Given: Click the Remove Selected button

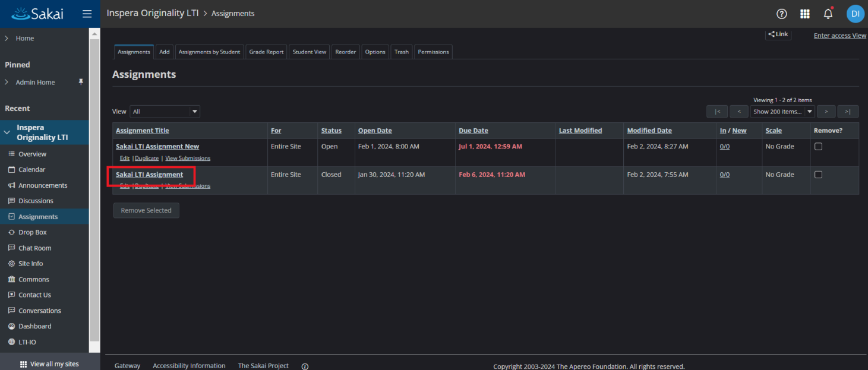Looking at the screenshot, I should 146,210.
